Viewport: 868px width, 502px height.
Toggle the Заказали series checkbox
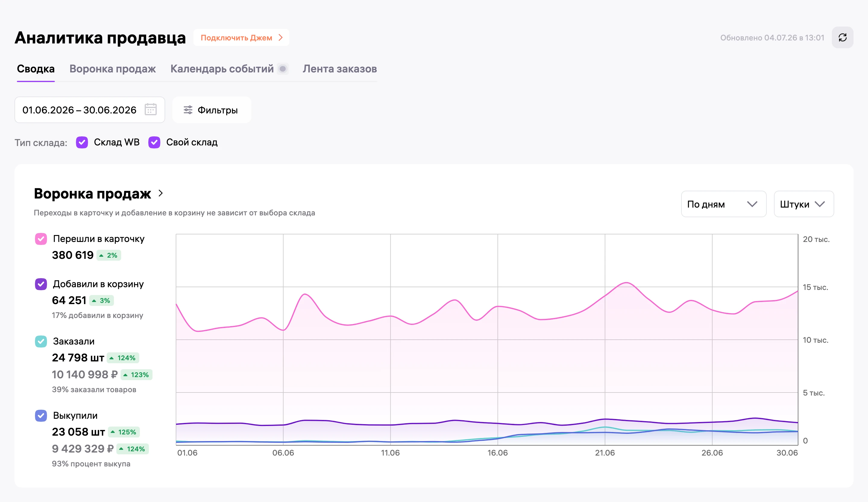(41, 341)
